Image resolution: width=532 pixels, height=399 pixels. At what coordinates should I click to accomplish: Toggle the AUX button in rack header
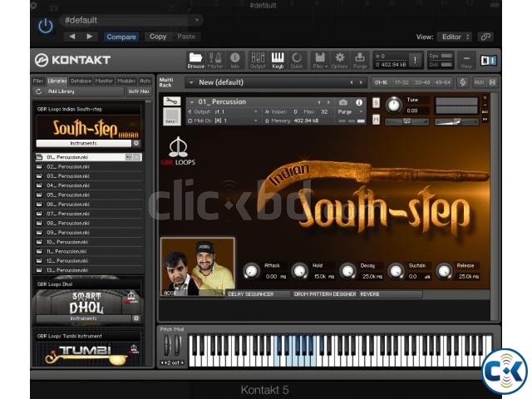click(x=479, y=82)
